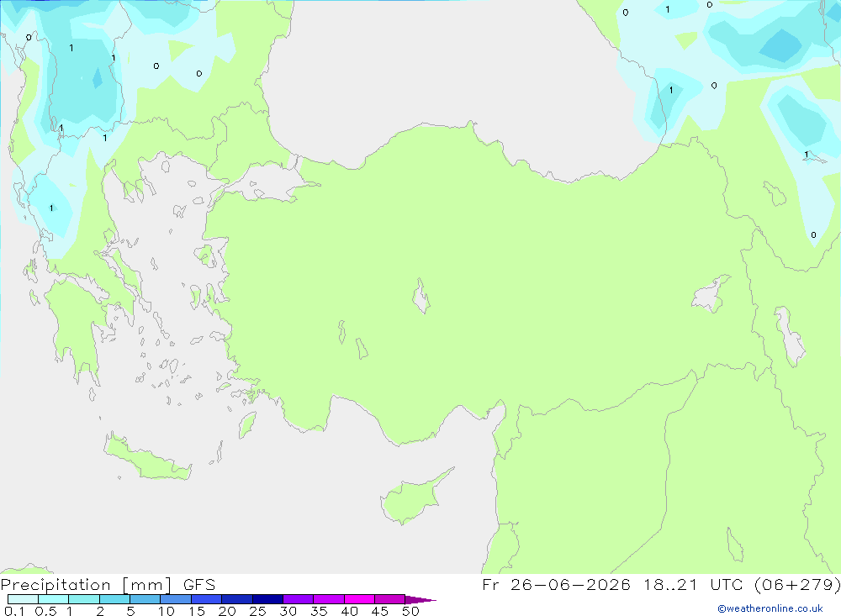The height and width of the screenshot is (616, 841).
Task: Choose the 40–45 mm magenta legend swatch
Action: coord(359,599)
